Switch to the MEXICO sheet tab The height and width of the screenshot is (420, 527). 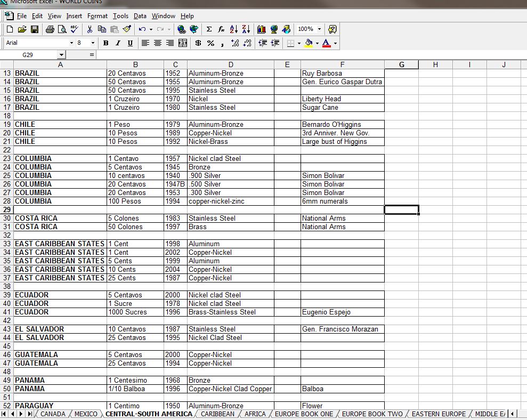86,414
